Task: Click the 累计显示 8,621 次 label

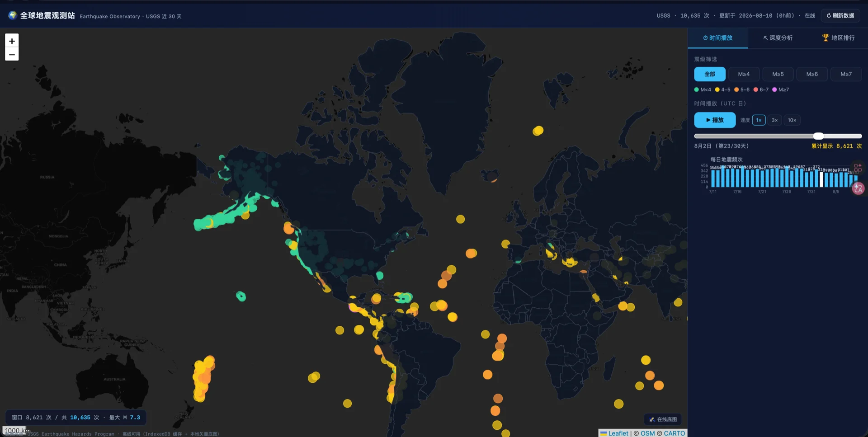Action: (836, 146)
